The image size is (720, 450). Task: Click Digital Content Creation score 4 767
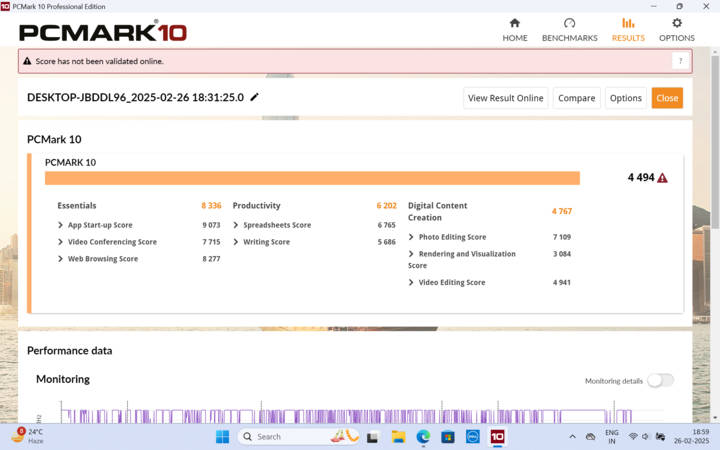pos(562,211)
